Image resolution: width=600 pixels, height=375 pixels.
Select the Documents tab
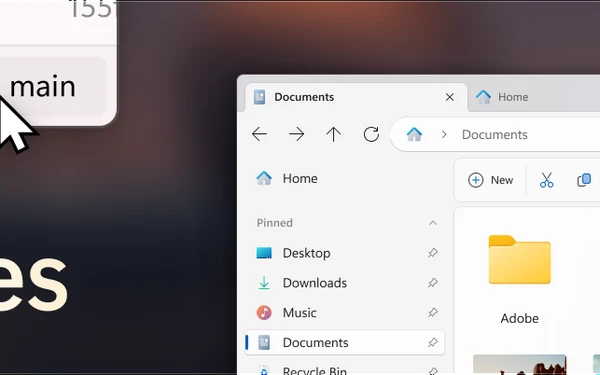click(x=356, y=97)
